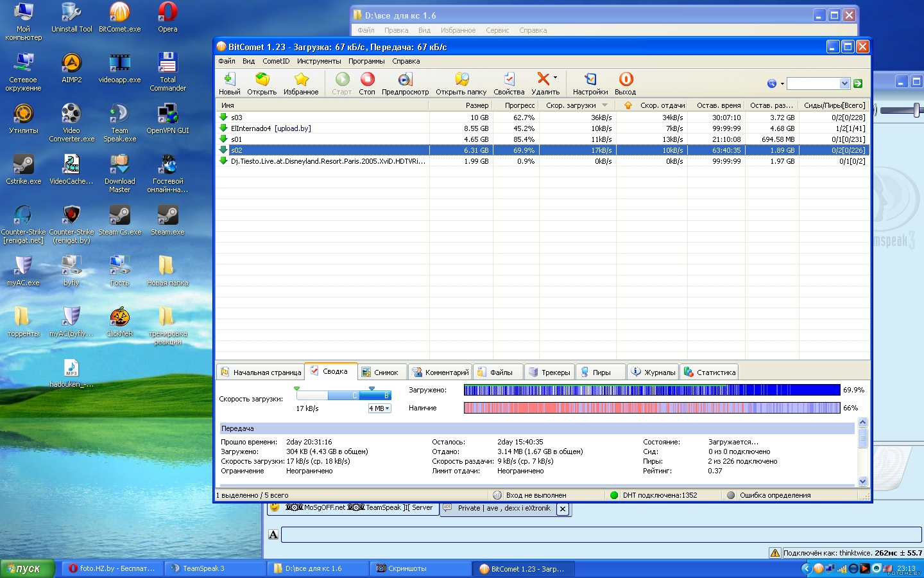
Task: Switch to the Трекеры tab
Action: (549, 372)
